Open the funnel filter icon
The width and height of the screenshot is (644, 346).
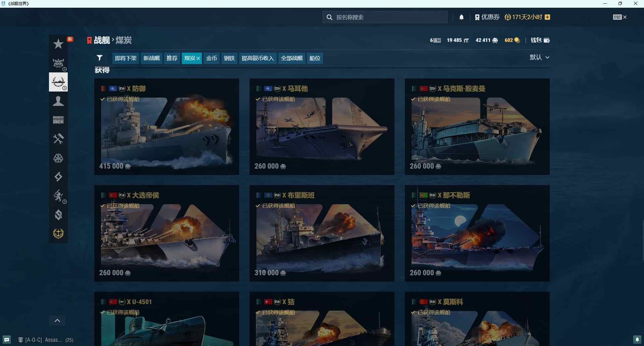pos(100,58)
